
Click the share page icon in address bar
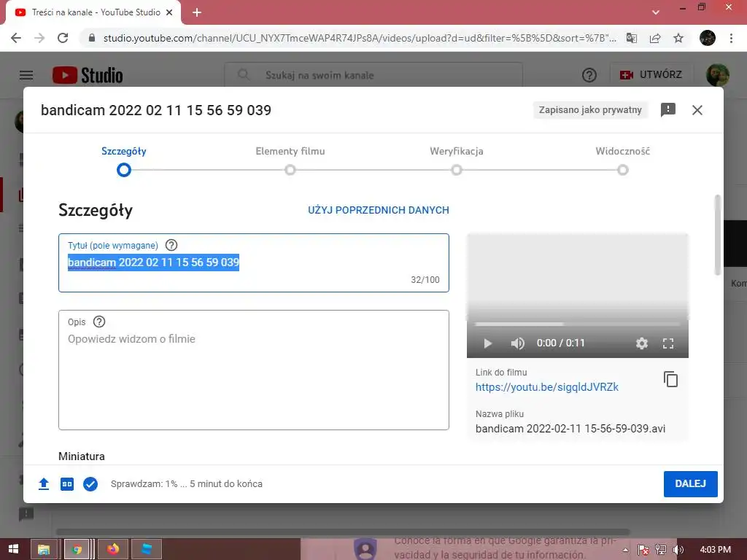pos(655,38)
